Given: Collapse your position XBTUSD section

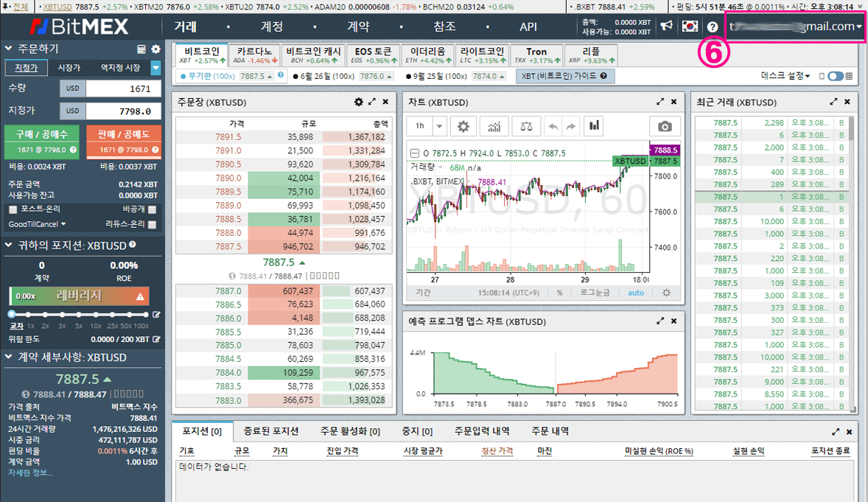Looking at the screenshot, I should 8,245.
